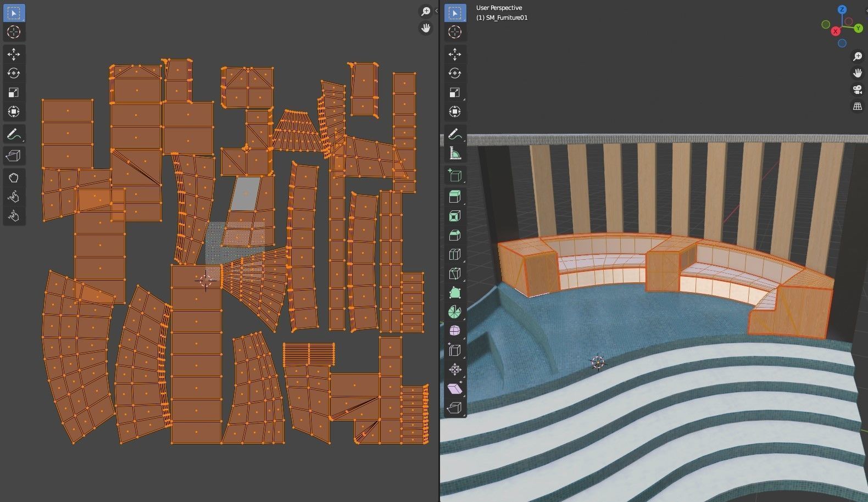The width and height of the screenshot is (868, 502).
Task: Choose the Move tool in UV editor
Action: [x=14, y=54]
